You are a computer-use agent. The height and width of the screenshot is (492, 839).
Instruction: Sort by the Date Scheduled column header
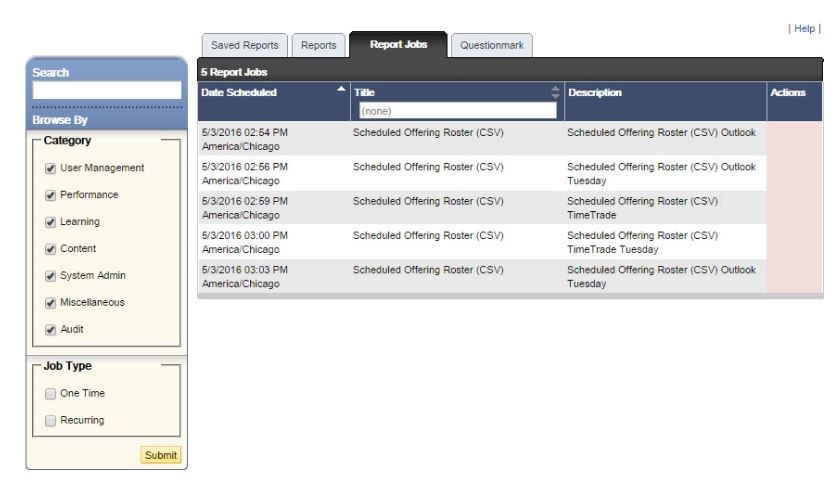239,92
